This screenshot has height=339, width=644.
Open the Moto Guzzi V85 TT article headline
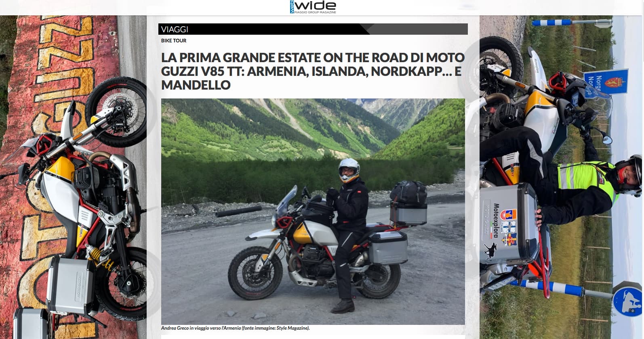click(x=313, y=71)
